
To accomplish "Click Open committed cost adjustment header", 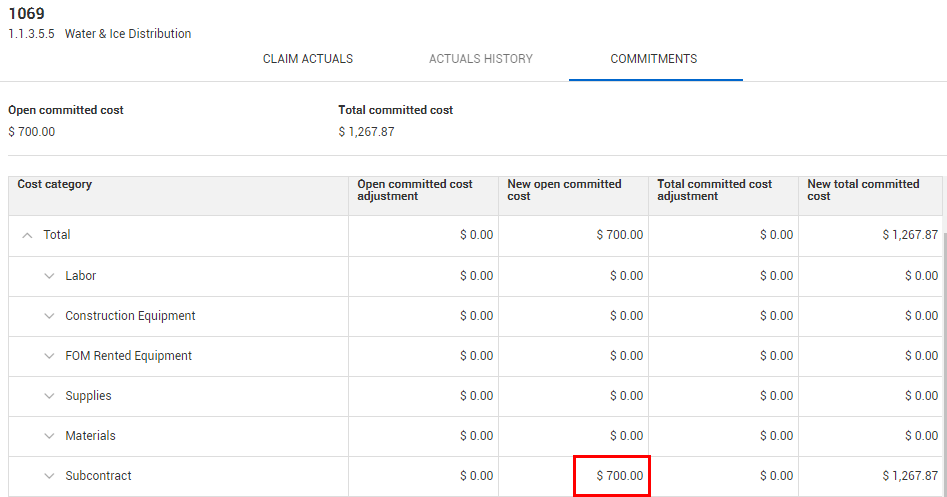I will pyautogui.click(x=415, y=190).
